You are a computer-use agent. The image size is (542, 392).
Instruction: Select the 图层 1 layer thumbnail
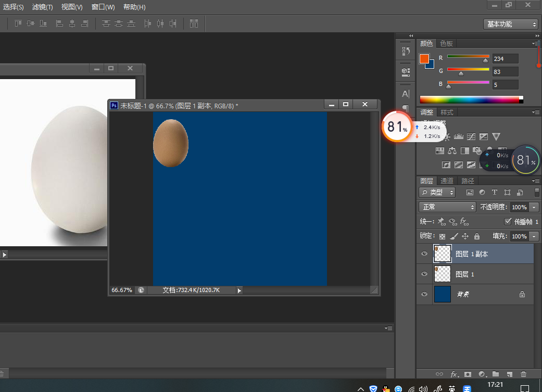[442, 274]
